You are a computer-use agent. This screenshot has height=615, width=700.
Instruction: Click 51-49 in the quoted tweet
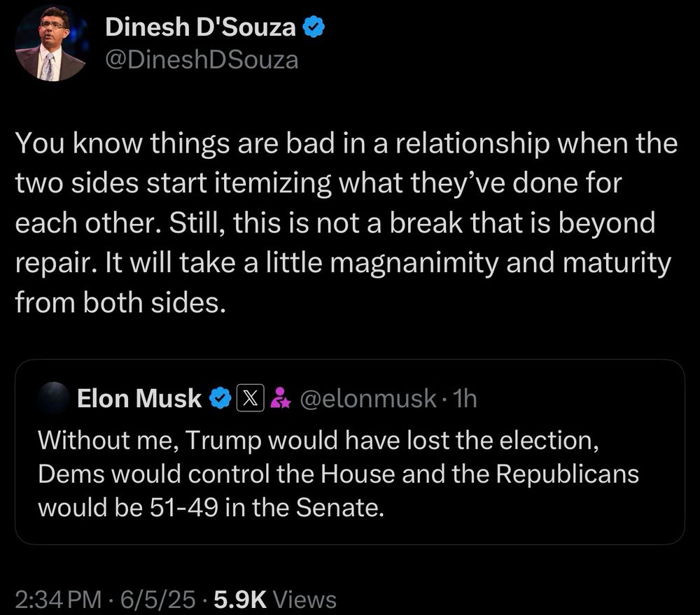pyautogui.click(x=184, y=508)
